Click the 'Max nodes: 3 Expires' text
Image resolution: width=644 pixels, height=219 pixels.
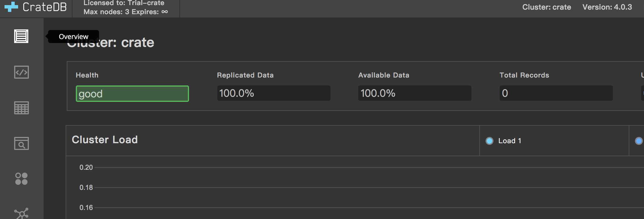click(121, 12)
